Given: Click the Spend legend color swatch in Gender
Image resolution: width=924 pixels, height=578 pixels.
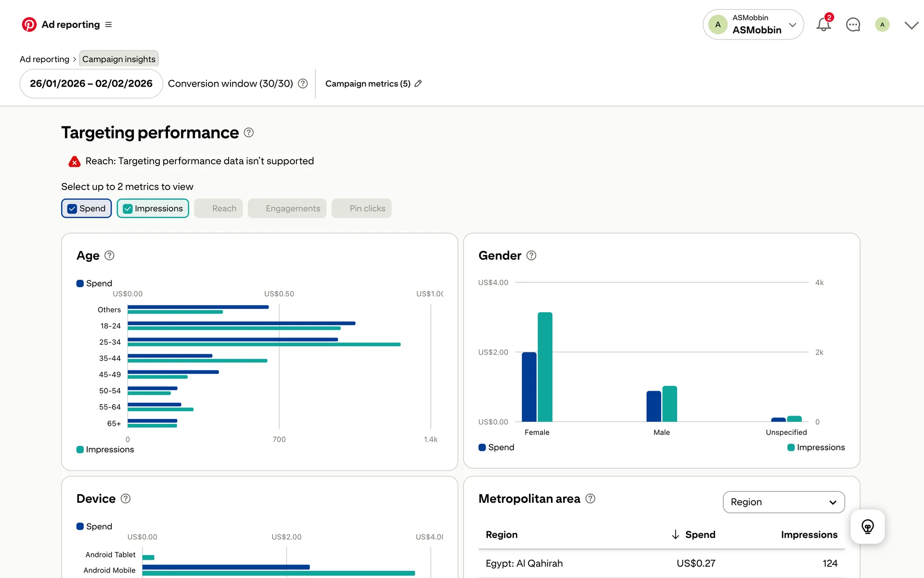Looking at the screenshot, I should click(482, 447).
